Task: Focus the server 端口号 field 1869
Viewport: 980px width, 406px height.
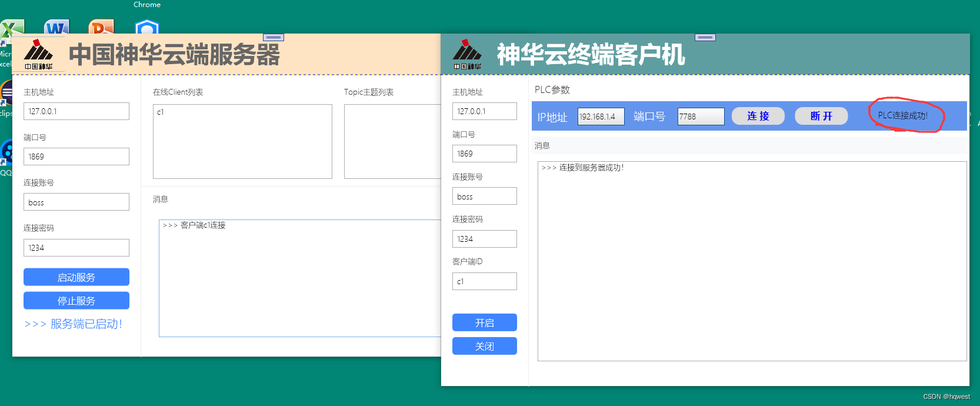Action: coord(76,157)
